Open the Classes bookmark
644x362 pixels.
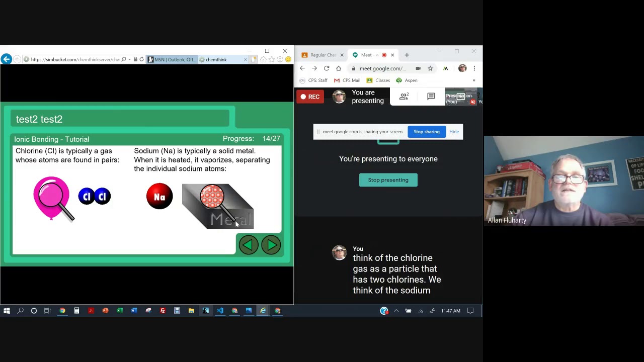(x=378, y=80)
